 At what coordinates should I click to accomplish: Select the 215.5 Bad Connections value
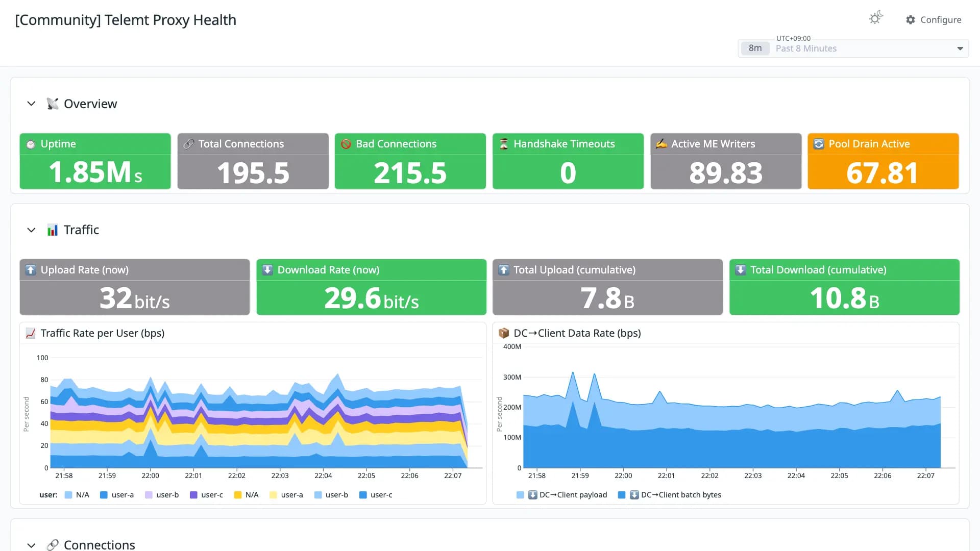coord(410,173)
